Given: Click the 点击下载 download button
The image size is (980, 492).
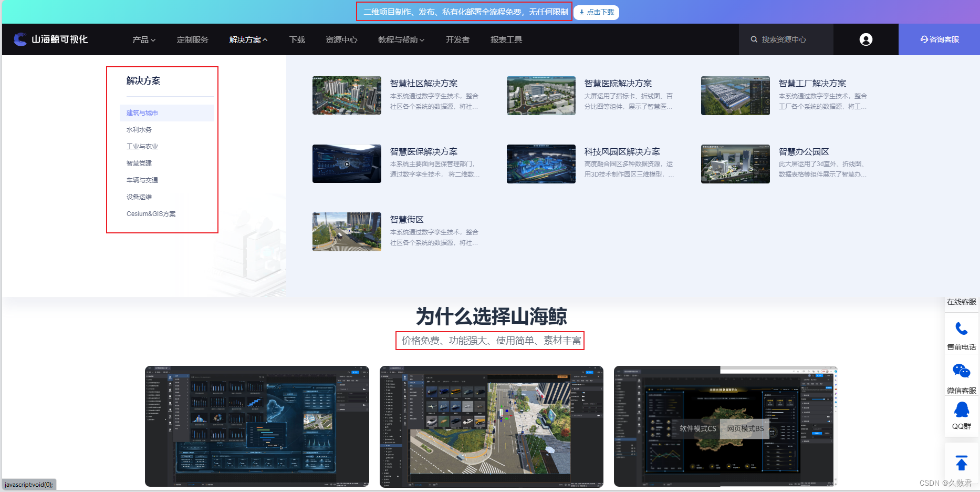Looking at the screenshot, I should coord(597,12).
